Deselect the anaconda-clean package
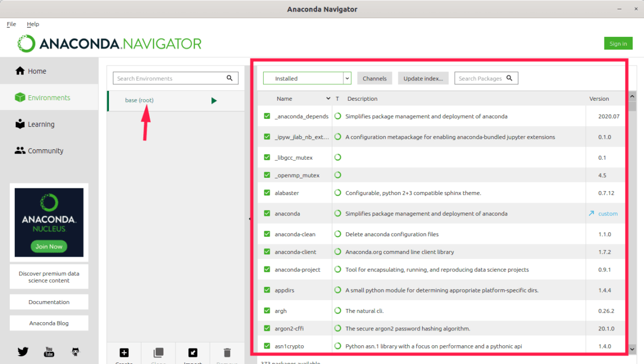644x364 pixels. tap(266, 234)
